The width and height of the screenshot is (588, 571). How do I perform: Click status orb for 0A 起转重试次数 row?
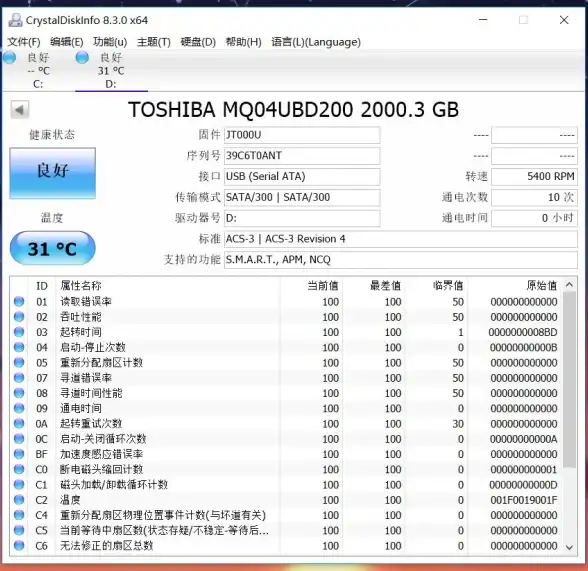[19, 424]
